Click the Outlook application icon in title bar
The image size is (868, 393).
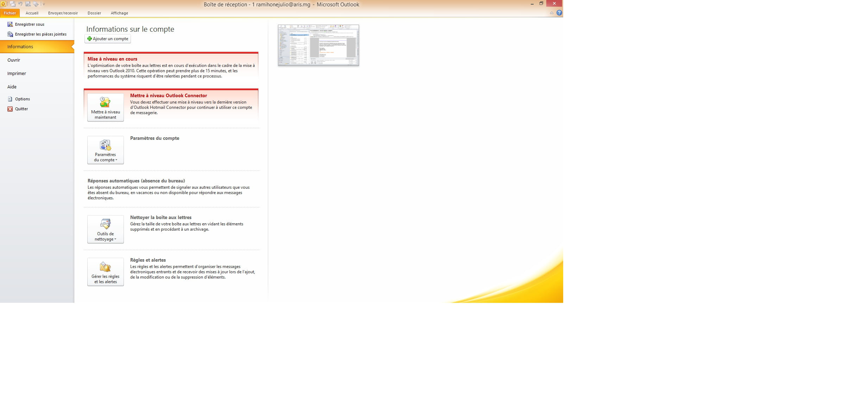3,4
